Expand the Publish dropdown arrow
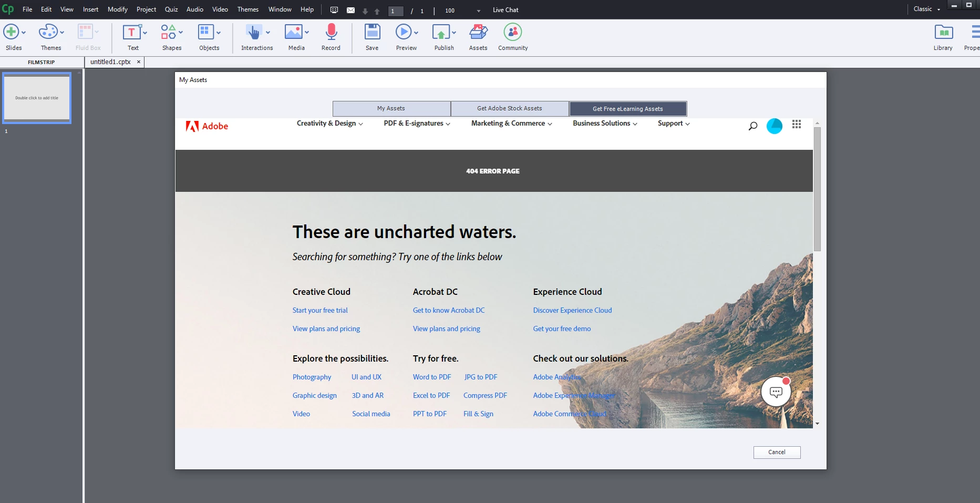 point(454,33)
